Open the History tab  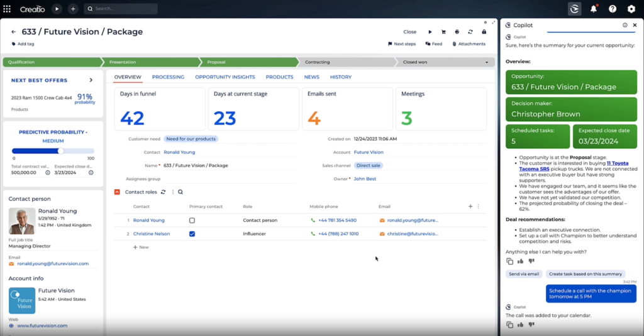click(340, 77)
